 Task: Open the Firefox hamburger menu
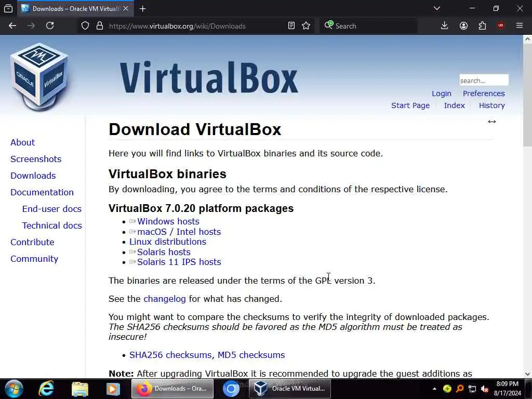[520, 26]
